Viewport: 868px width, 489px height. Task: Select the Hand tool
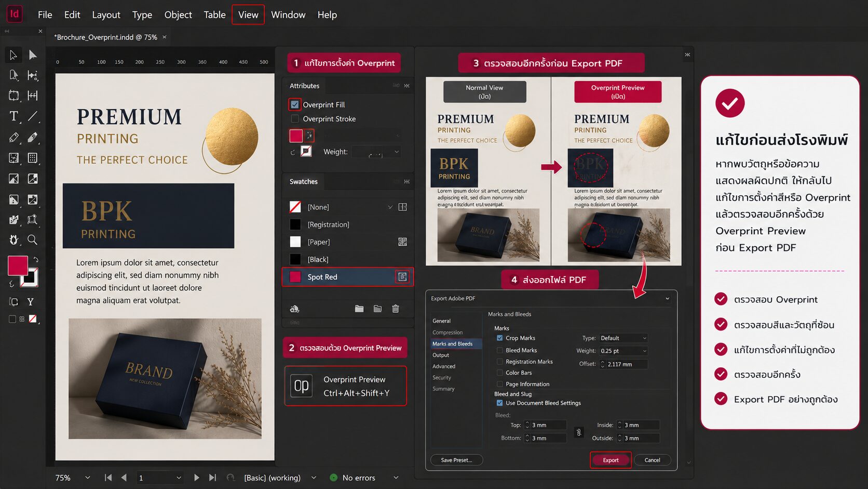click(x=13, y=240)
